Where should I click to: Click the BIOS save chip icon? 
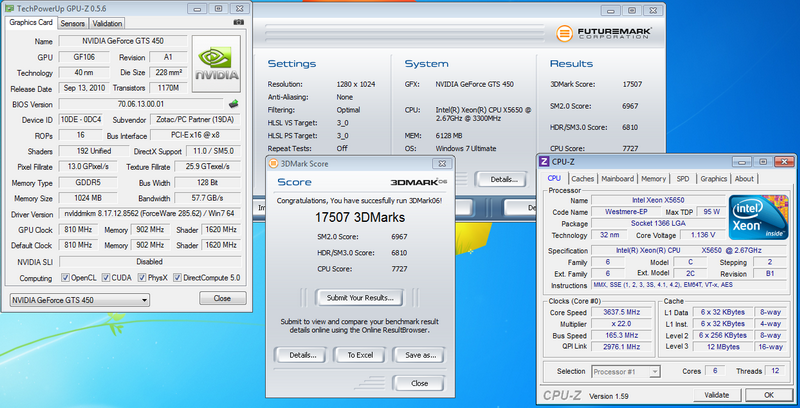coord(234,104)
